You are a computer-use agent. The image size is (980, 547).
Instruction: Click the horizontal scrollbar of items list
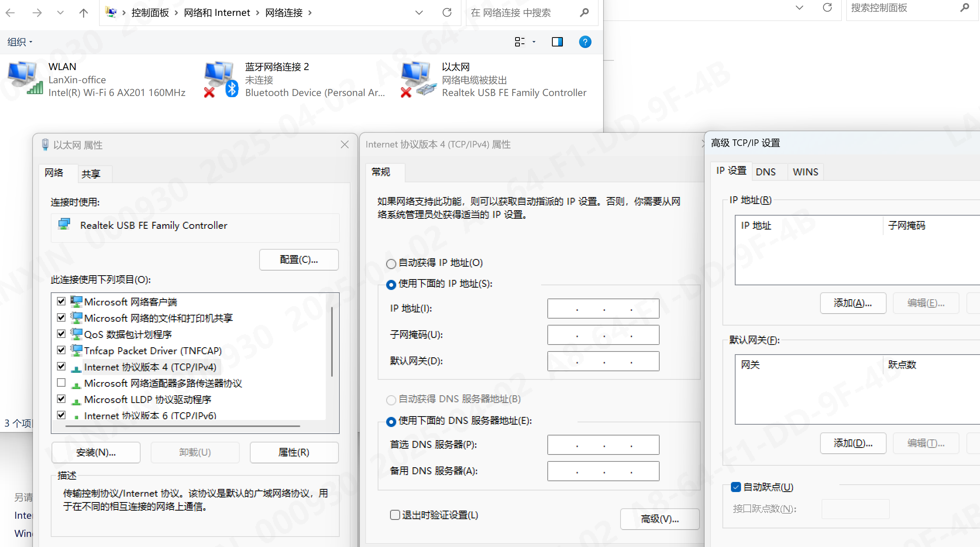(183, 426)
